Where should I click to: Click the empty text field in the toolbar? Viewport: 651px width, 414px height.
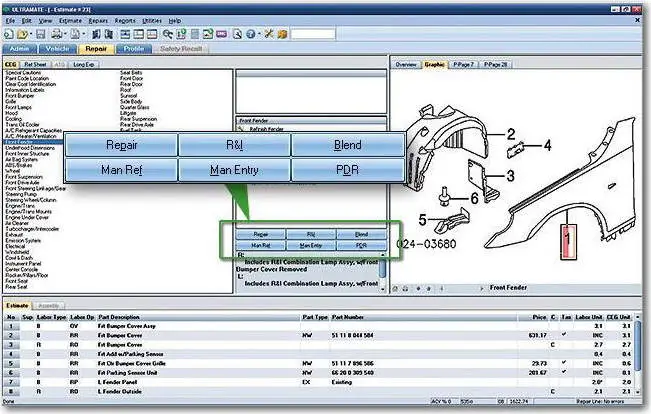(x=313, y=34)
